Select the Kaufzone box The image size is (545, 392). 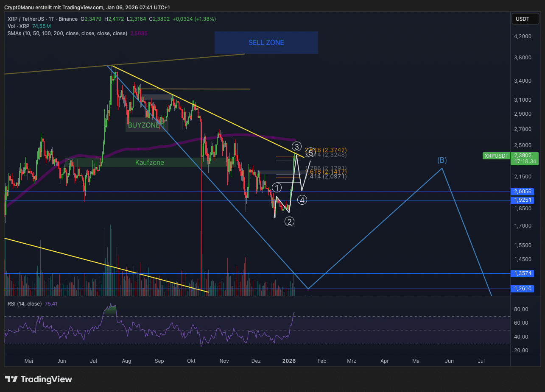pyautogui.click(x=149, y=162)
